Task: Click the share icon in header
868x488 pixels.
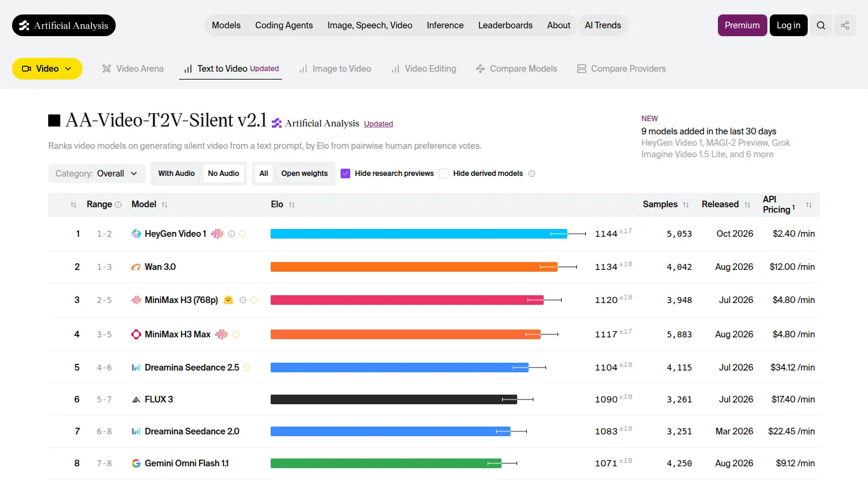Action: 845,25
